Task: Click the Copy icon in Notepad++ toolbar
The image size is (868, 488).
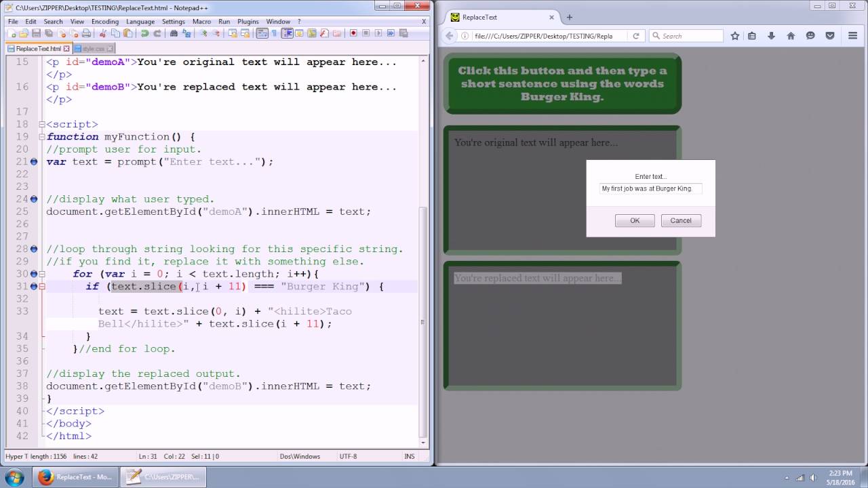Action: 116,33
